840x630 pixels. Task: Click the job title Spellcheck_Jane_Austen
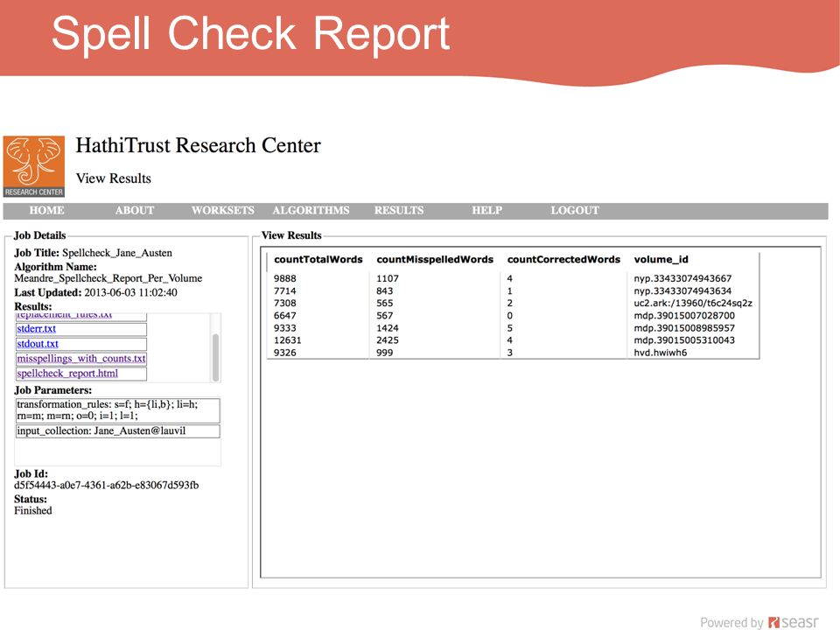point(117,253)
